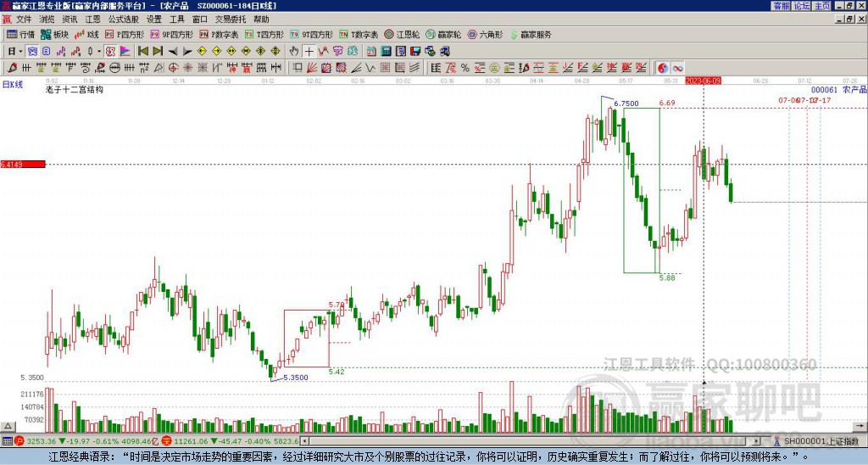
Task: Open the 帮助 menu
Action: click(261, 20)
